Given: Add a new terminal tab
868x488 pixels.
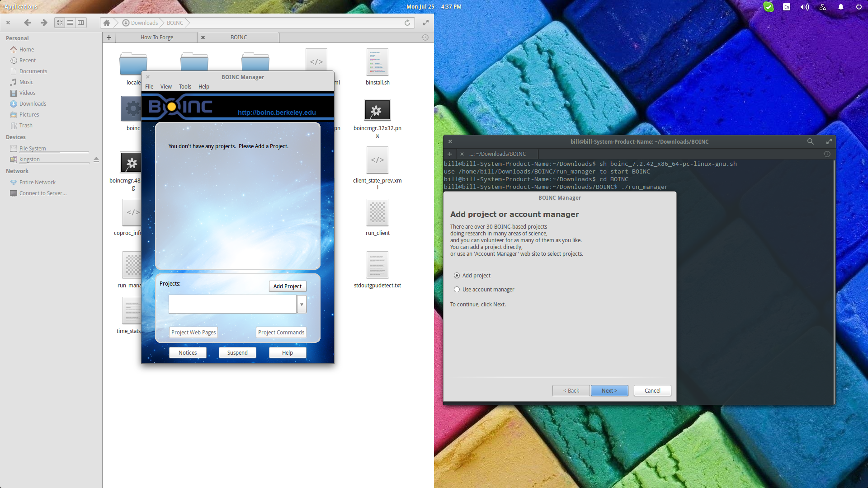Looking at the screenshot, I should [450, 154].
